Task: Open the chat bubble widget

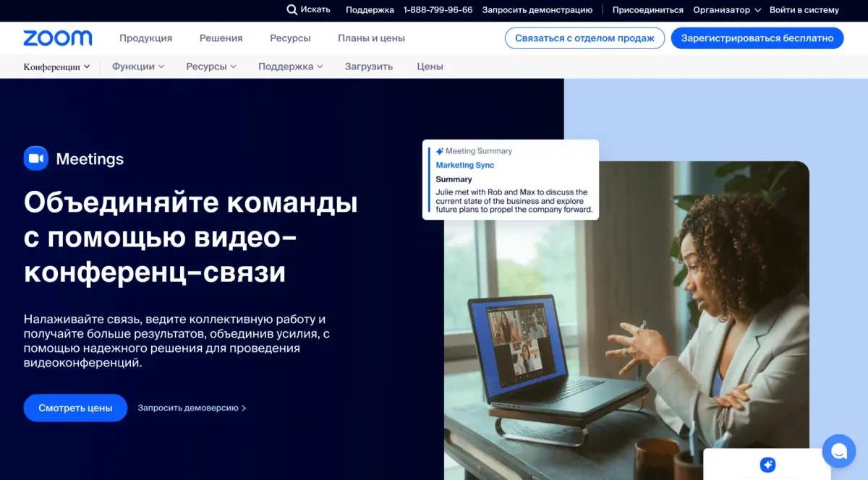Action: 839,452
